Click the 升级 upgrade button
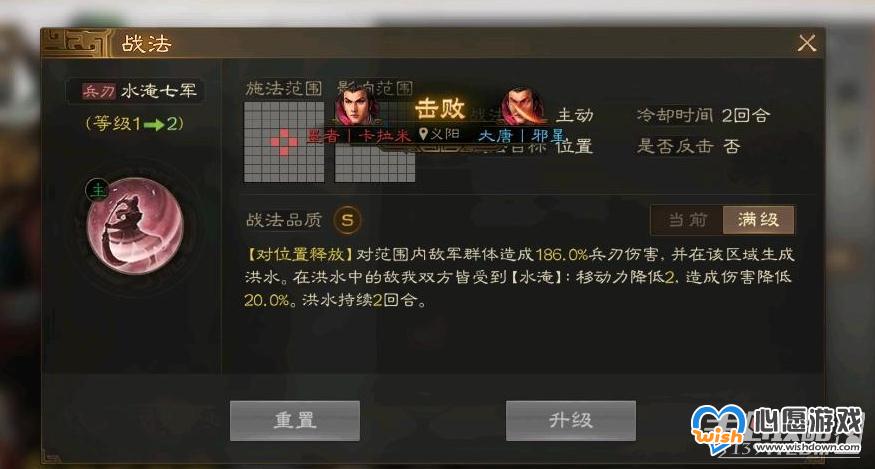 570,420
